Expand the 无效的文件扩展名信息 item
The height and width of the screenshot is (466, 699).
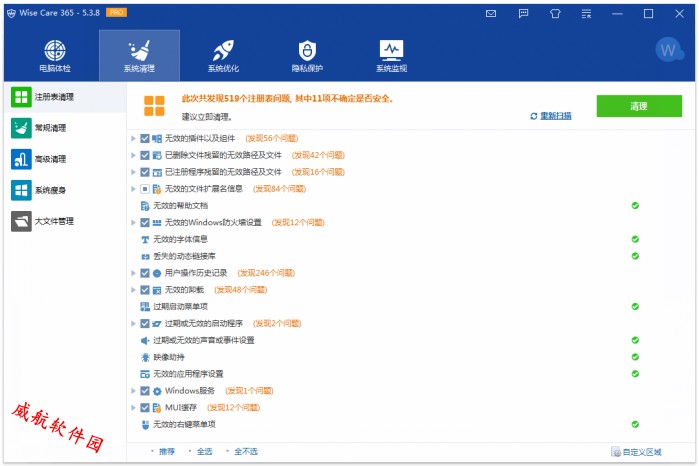(134, 189)
